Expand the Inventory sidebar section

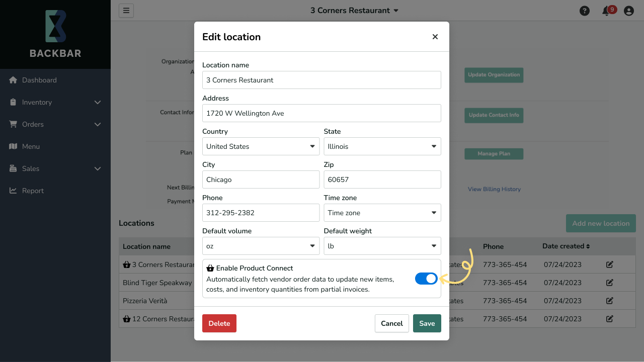(x=98, y=102)
